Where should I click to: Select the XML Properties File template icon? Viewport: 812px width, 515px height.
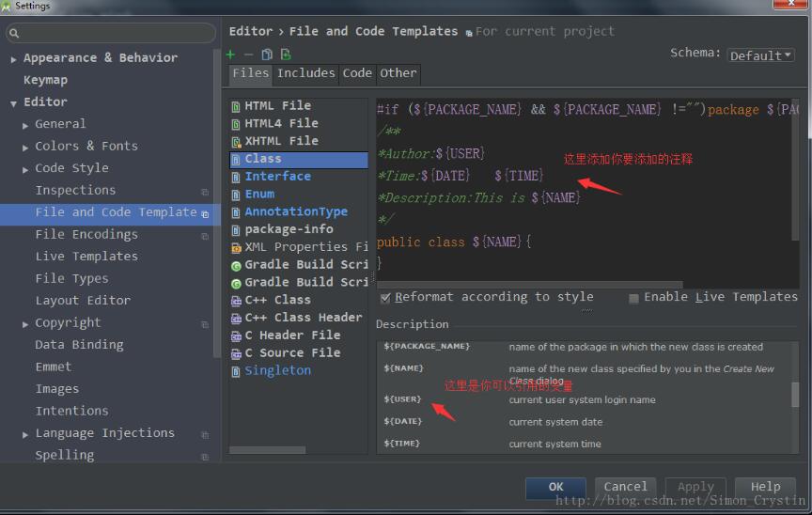point(236,247)
